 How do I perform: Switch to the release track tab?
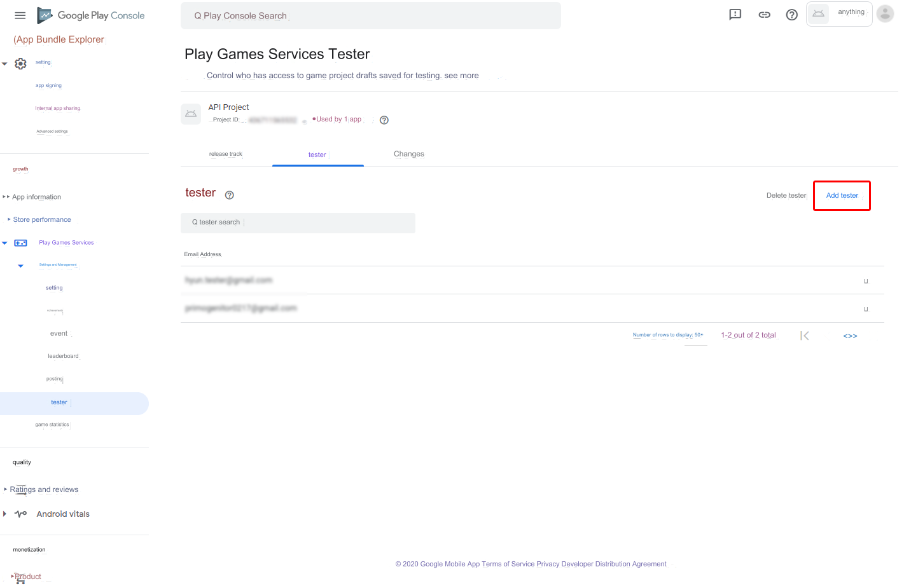pos(226,154)
